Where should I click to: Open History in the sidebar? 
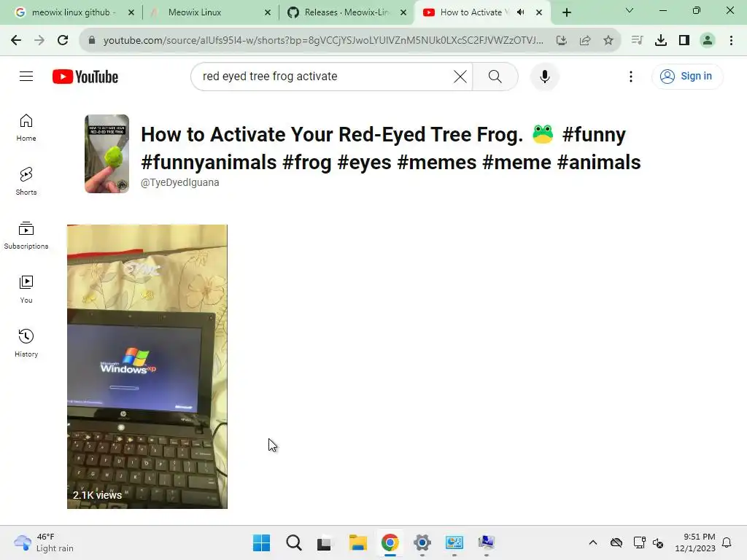coord(26,343)
